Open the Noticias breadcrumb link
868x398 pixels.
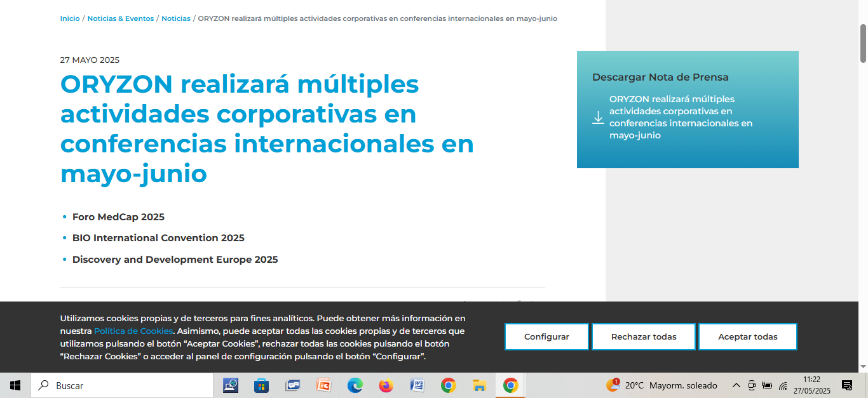click(x=176, y=18)
